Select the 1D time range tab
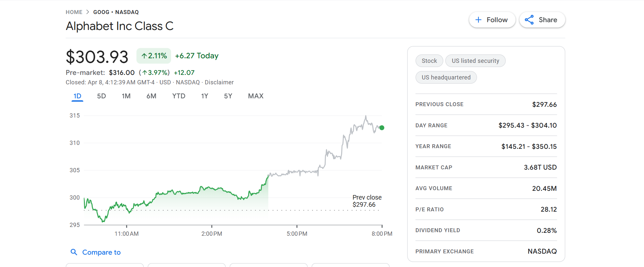644x267 pixels. (x=77, y=96)
